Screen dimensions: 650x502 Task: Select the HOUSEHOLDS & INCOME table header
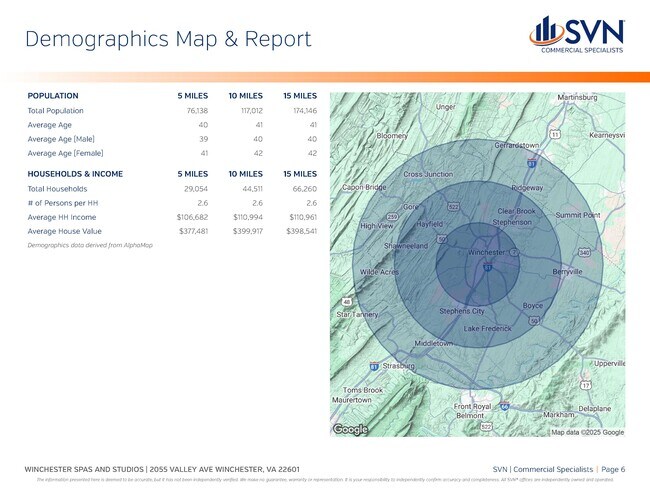75,173
